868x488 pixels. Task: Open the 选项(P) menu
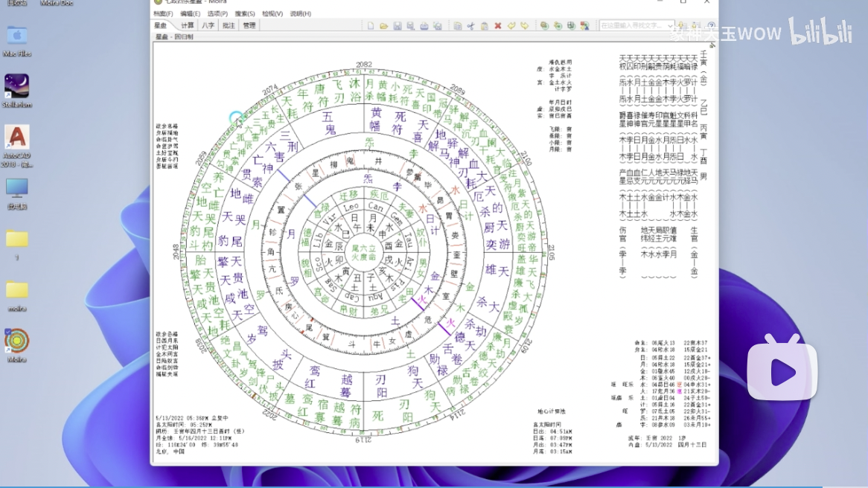[x=217, y=13]
